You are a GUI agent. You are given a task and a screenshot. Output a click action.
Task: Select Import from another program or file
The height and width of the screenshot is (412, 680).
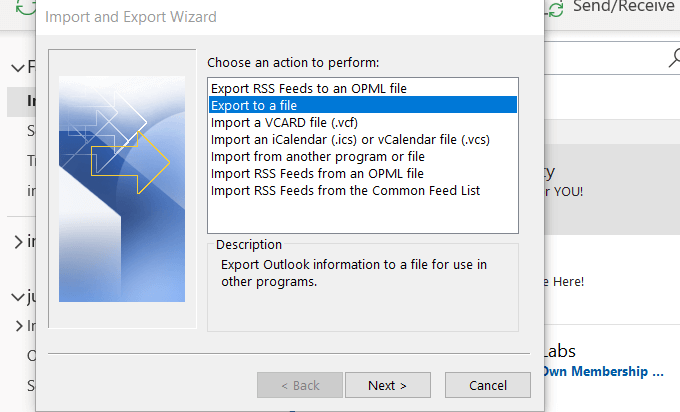pos(317,156)
